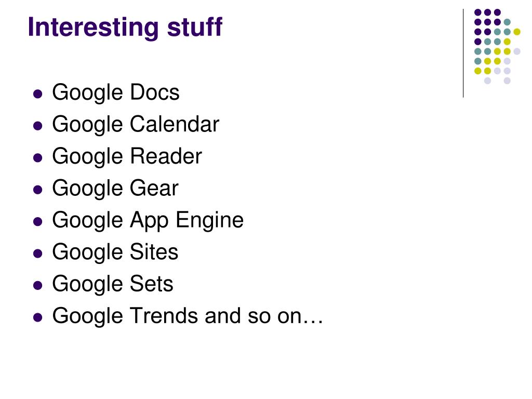Select the Google Sets text line

pyautogui.click(x=113, y=284)
